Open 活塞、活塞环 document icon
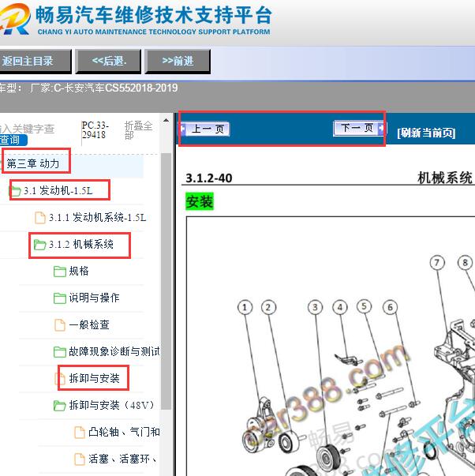 point(80,459)
